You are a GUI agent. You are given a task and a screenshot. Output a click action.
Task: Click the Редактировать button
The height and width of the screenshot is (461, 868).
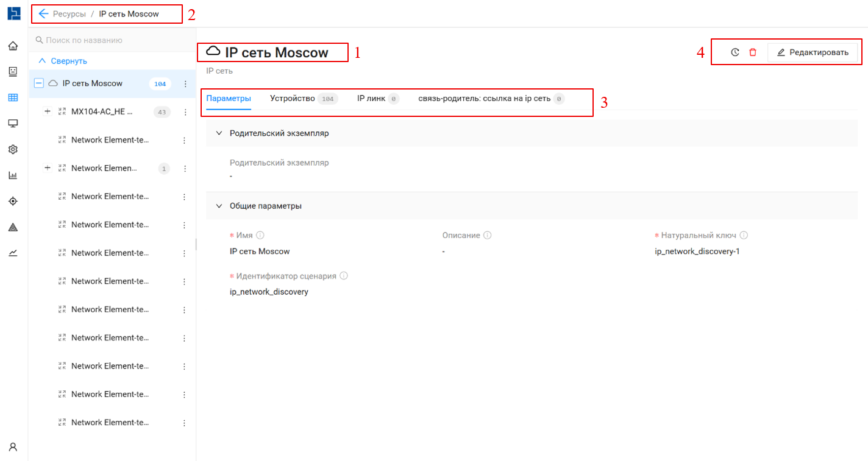[813, 52]
